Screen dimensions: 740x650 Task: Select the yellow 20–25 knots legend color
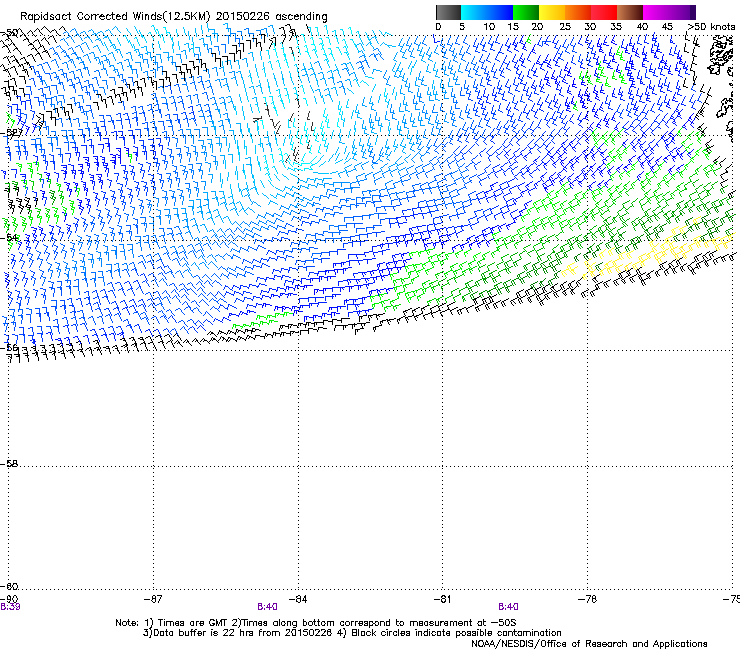pos(552,12)
